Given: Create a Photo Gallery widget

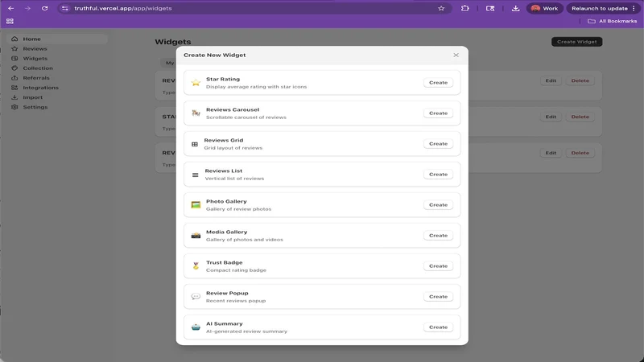Looking at the screenshot, I should pyautogui.click(x=438, y=205).
